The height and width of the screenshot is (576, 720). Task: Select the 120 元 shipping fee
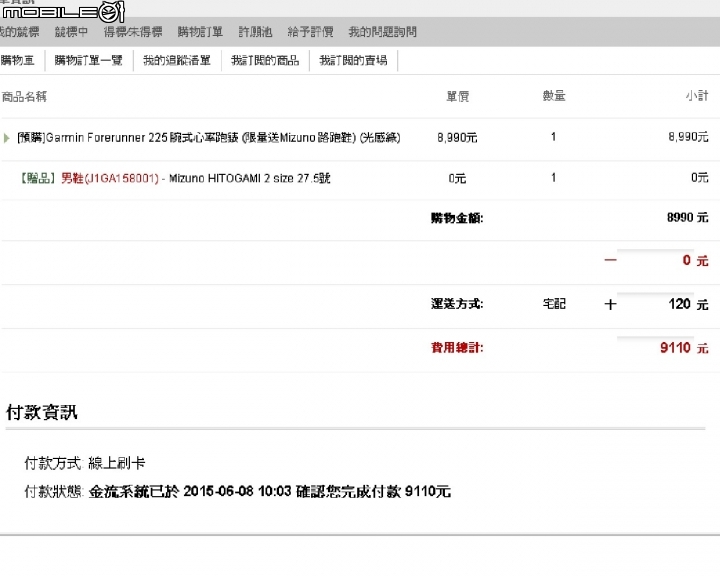[688, 304]
